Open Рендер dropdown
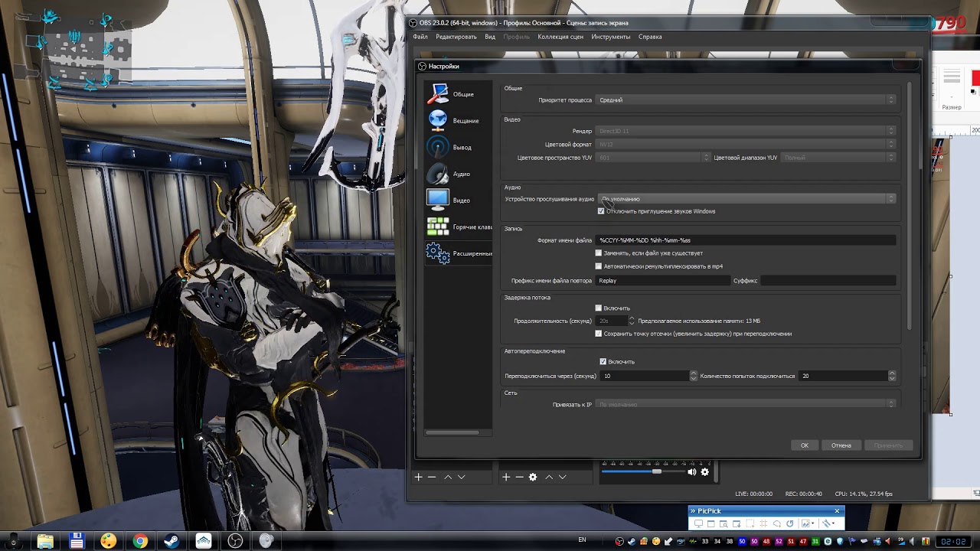The height and width of the screenshot is (551, 980). [x=746, y=131]
